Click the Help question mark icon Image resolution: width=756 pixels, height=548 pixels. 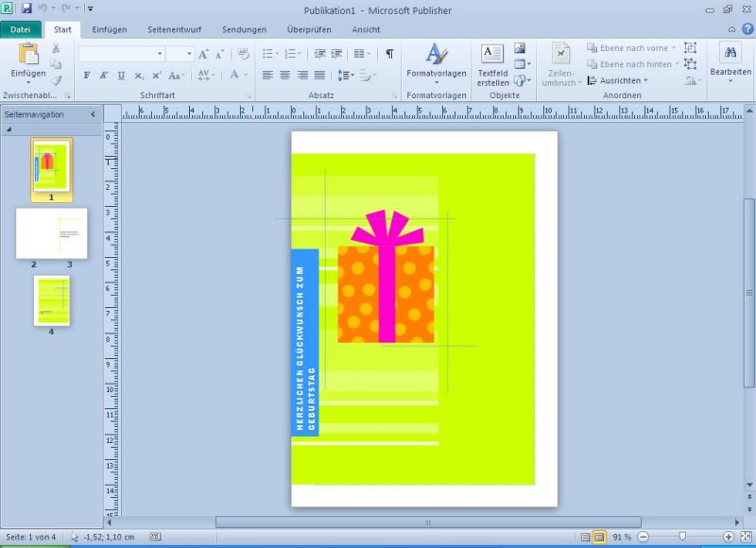tap(745, 29)
